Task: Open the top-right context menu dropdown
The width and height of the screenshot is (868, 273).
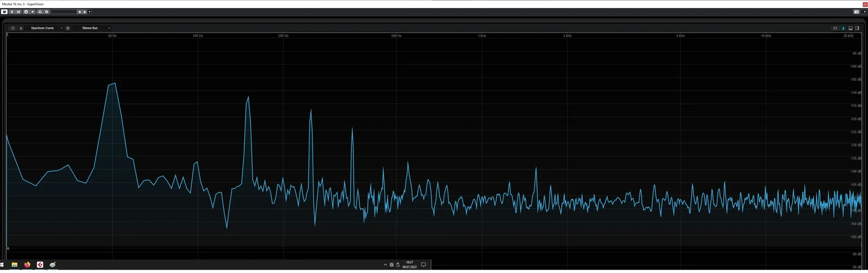Action: [864, 11]
